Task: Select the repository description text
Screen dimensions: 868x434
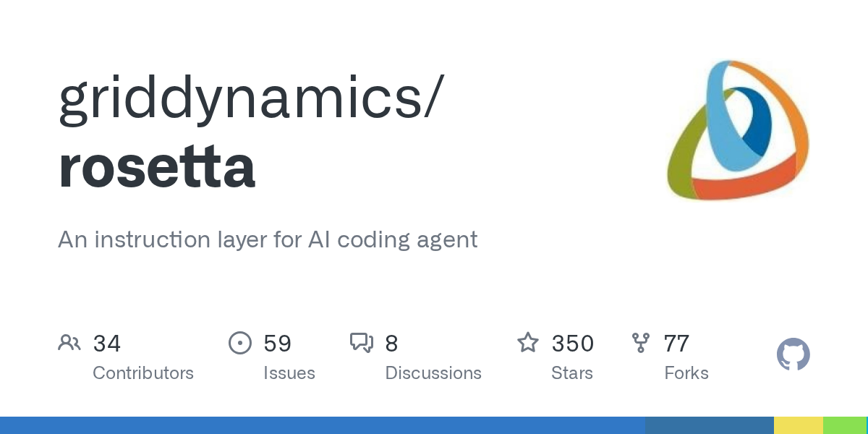Action: point(268,239)
